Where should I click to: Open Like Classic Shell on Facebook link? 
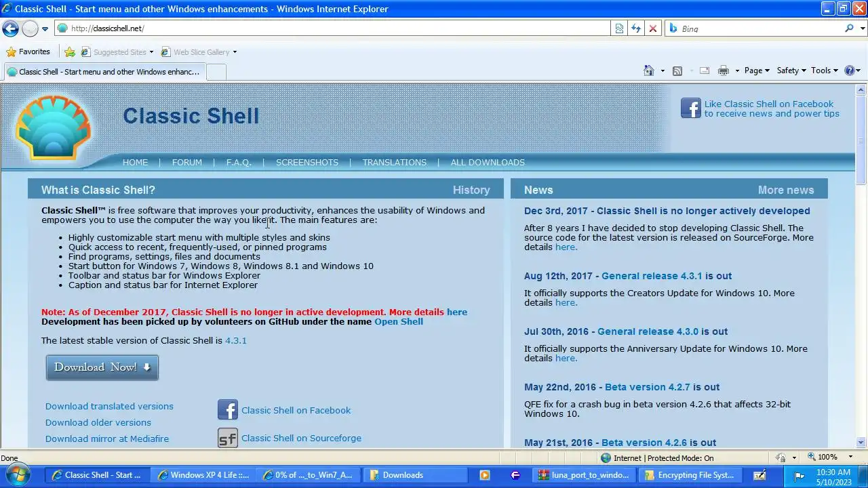point(772,108)
